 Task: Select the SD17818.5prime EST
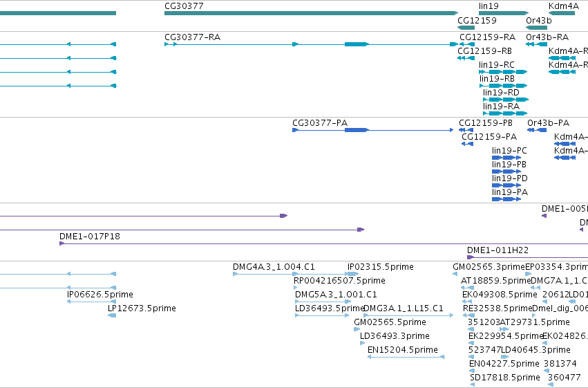(x=473, y=385)
